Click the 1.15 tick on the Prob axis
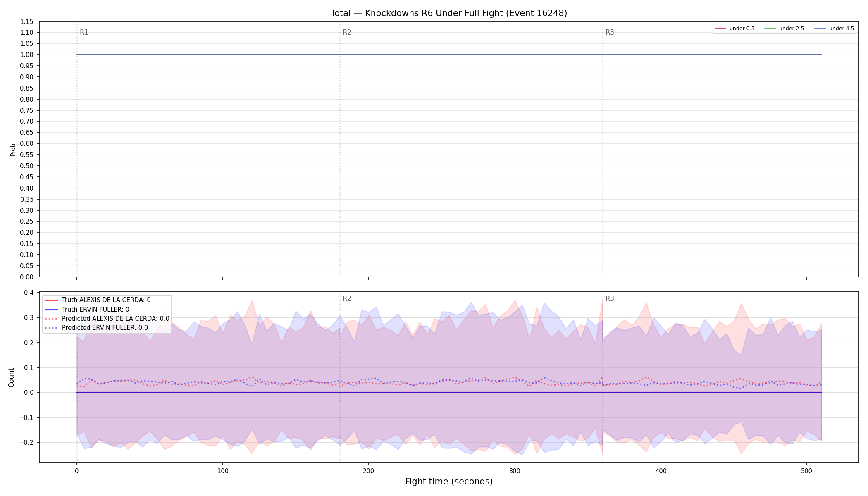Viewport: 868px width, 496px height. (27, 21)
